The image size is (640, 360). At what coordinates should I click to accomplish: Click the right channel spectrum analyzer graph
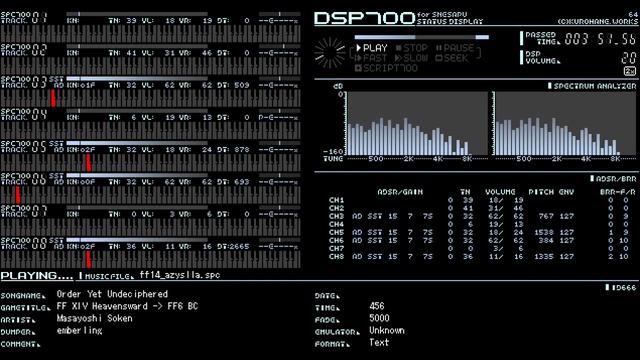[x=564, y=123]
